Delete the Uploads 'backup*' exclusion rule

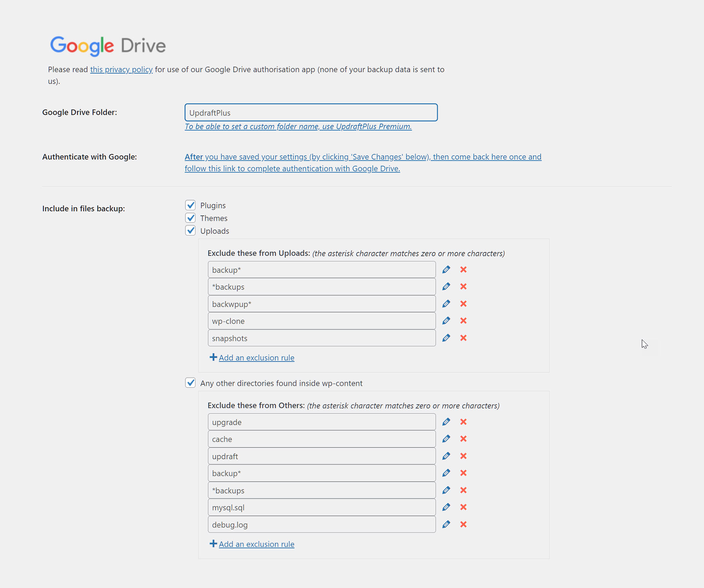coord(463,270)
